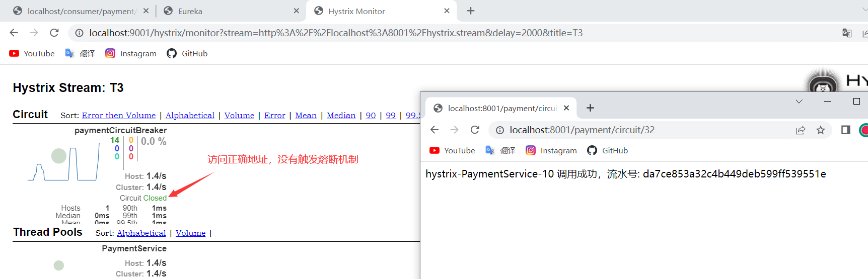The image size is (868, 279).
Task: Go back in the localhost:8001 window
Action: point(435,130)
